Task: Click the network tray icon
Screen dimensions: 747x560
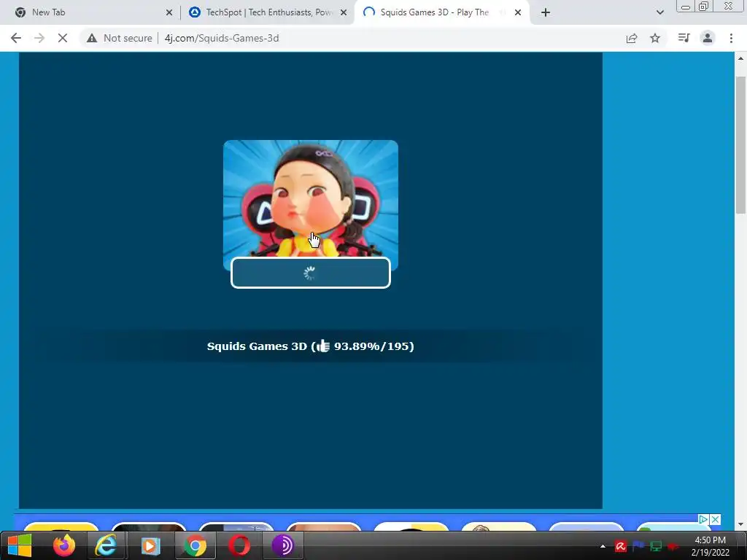Action: tap(656, 546)
